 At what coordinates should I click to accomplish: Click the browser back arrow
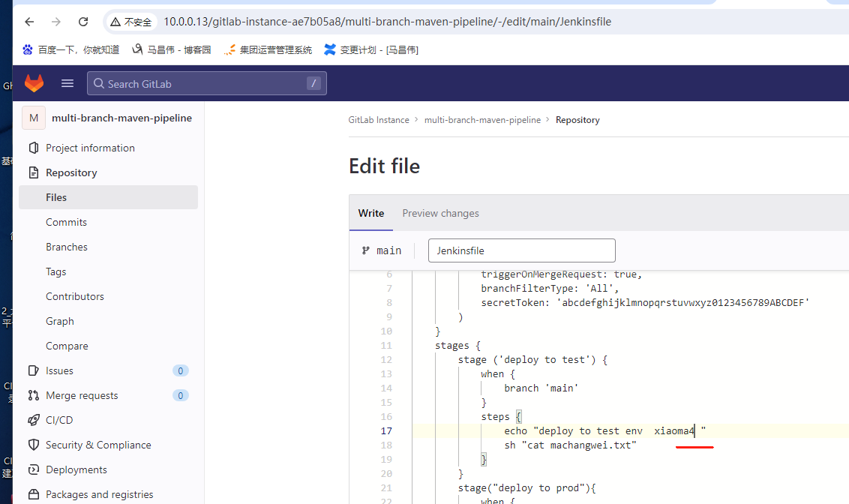click(x=29, y=22)
